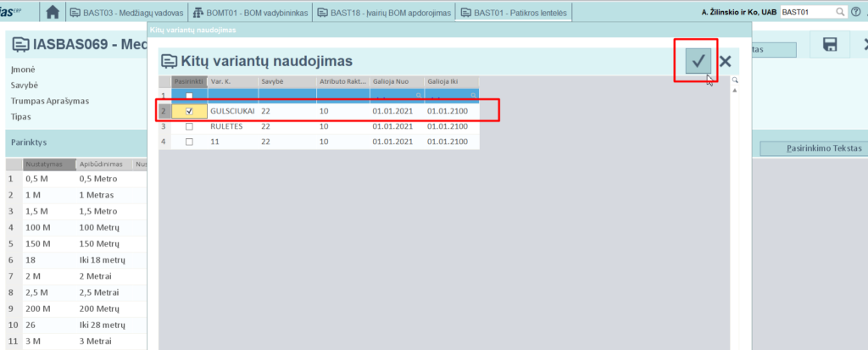Toggle the filter row Pasirinkti checkbox
868x350 pixels.
pos(189,96)
